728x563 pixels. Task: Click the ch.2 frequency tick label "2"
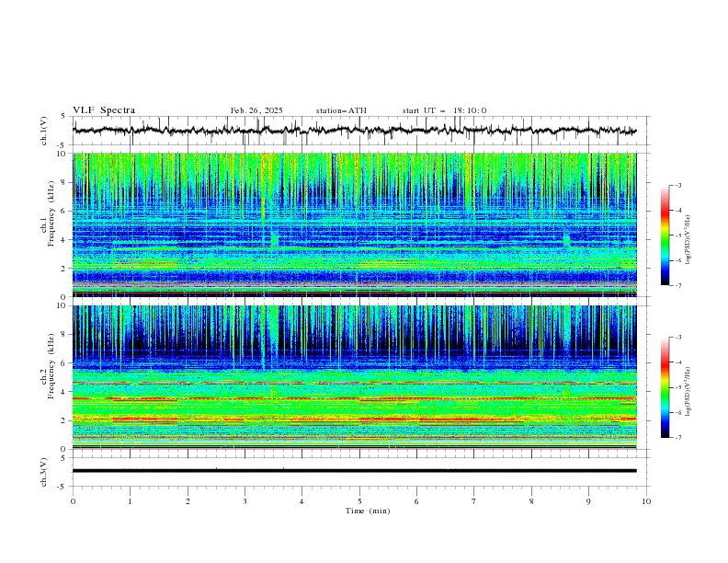point(64,420)
